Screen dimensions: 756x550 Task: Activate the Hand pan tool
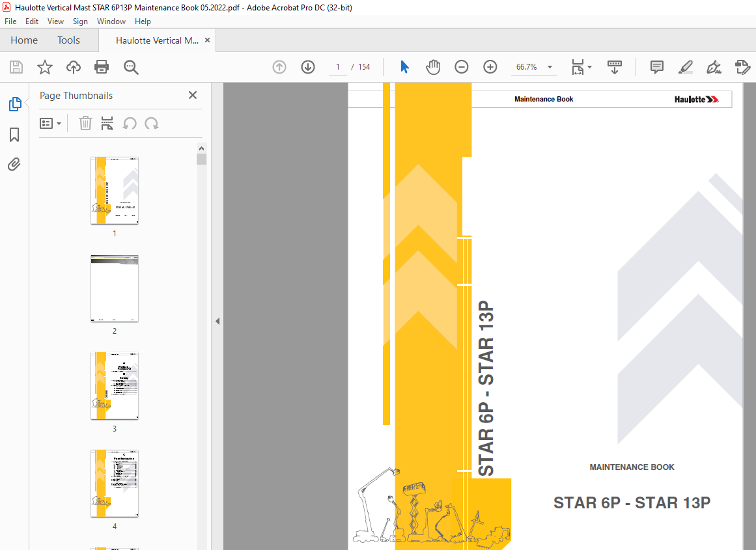point(433,67)
